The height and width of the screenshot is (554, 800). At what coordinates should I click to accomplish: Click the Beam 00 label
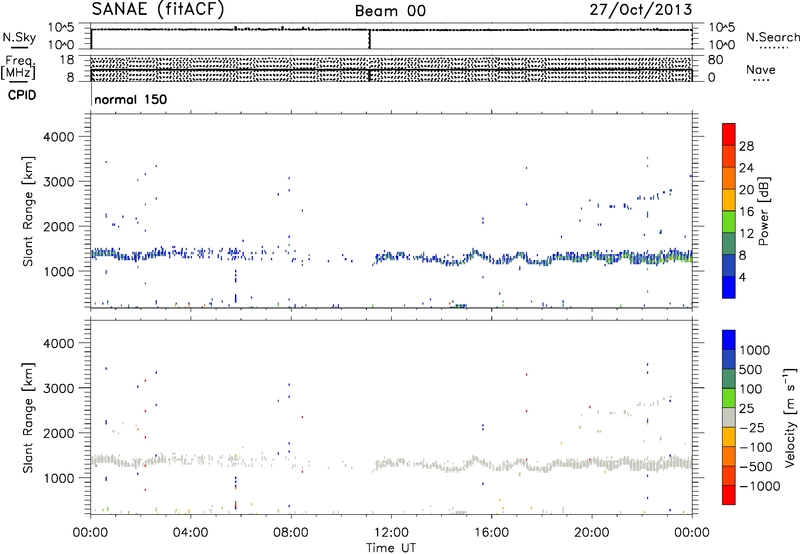pyautogui.click(x=390, y=11)
